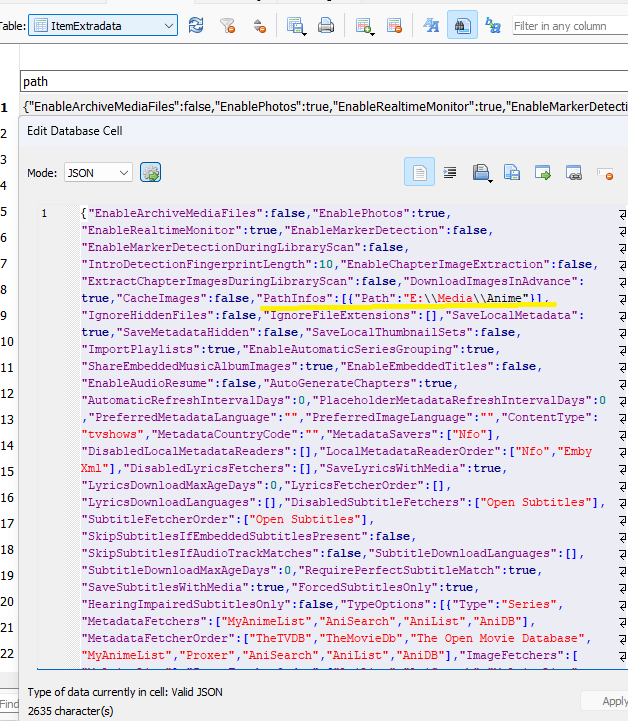Viewport: 628px width, 721px height.
Task: Click the 2635 character(s) status text
Action: (x=70, y=711)
